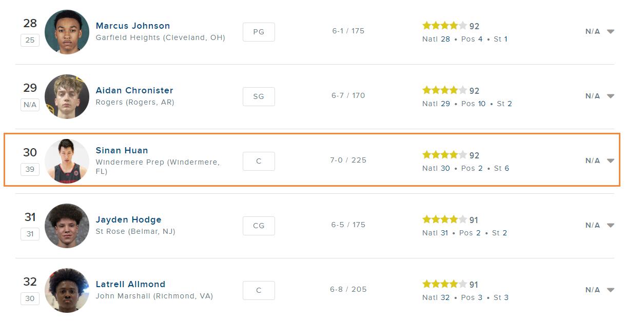644x321 pixels.
Task: Click the CG position badge
Action: (259, 226)
